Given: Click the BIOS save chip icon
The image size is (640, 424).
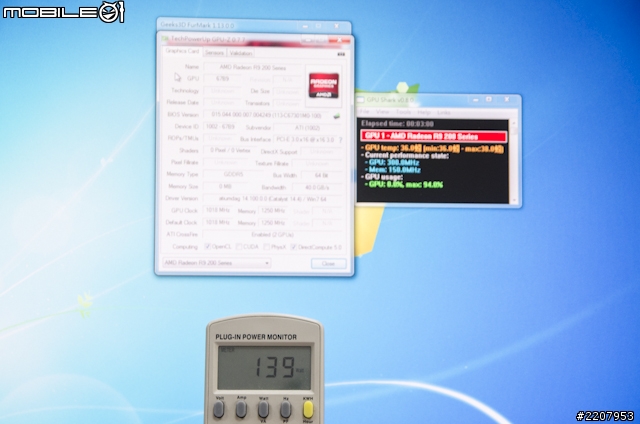Looking at the screenshot, I should pyautogui.click(x=337, y=116).
